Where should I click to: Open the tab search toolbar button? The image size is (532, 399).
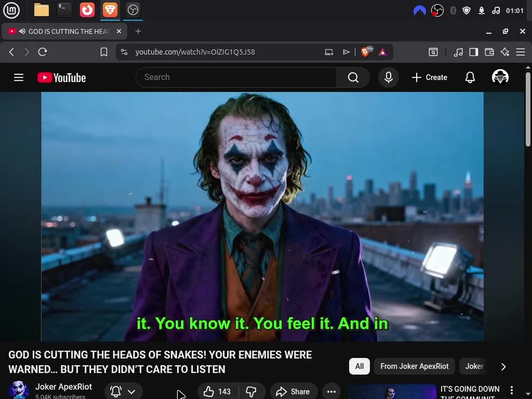tap(433, 52)
